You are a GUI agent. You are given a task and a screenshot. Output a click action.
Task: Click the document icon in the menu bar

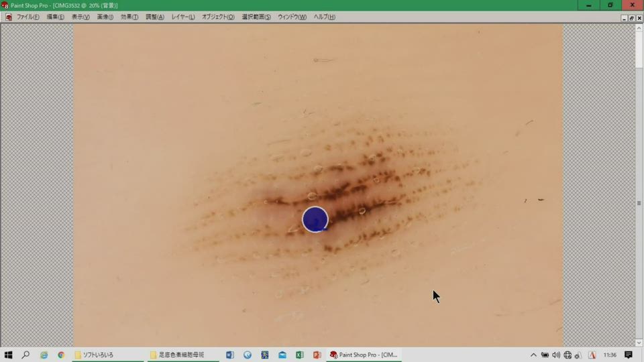(9, 17)
